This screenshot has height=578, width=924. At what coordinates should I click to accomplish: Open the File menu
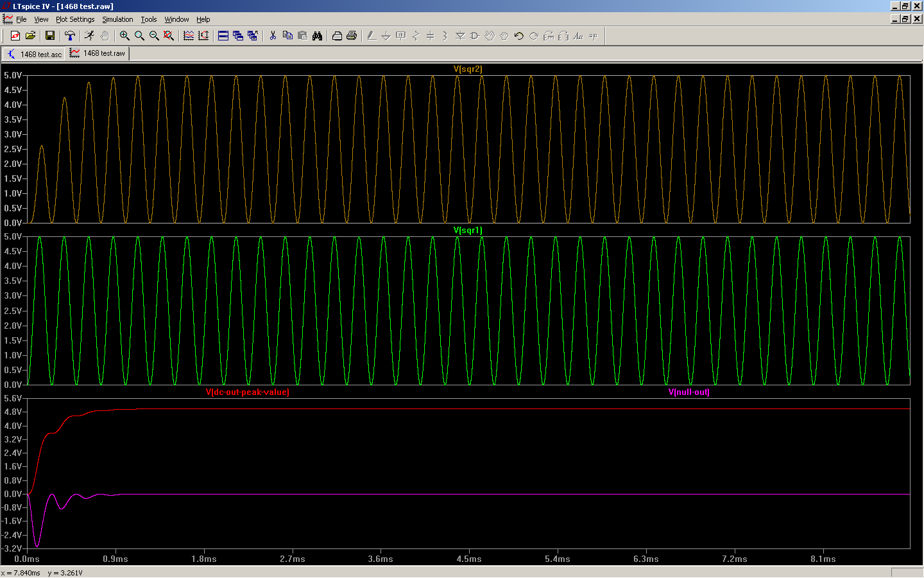tap(21, 19)
